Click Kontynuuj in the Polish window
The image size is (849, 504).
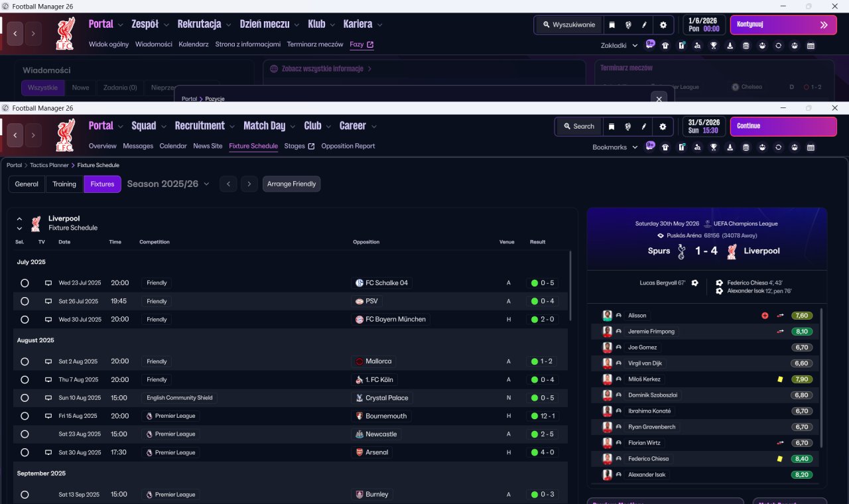[x=783, y=25]
